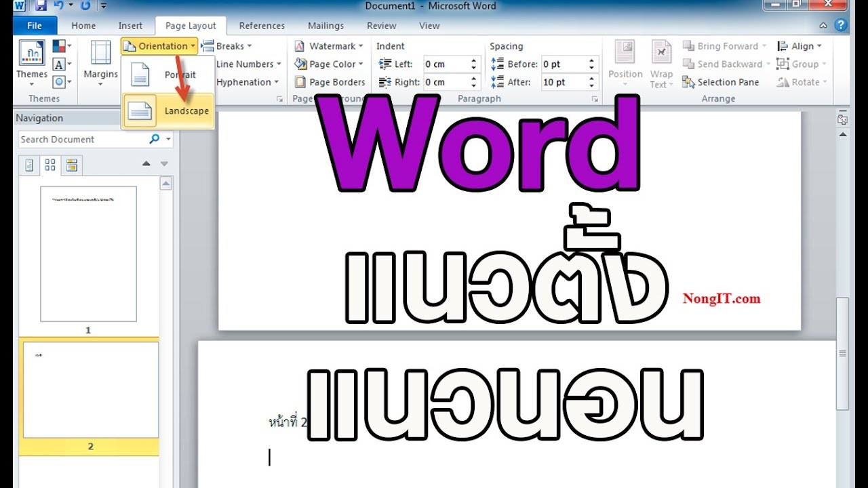
Task: Open the Page Color dropdown
Action: click(329, 64)
